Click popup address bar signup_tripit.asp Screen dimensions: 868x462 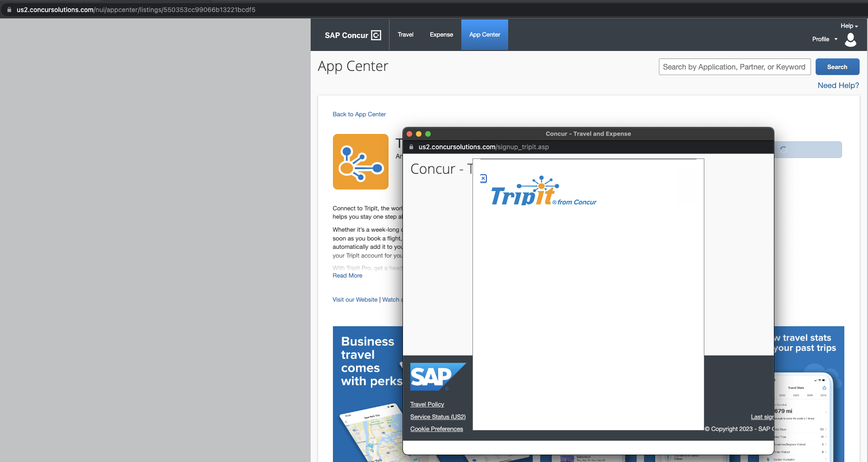[484, 147]
